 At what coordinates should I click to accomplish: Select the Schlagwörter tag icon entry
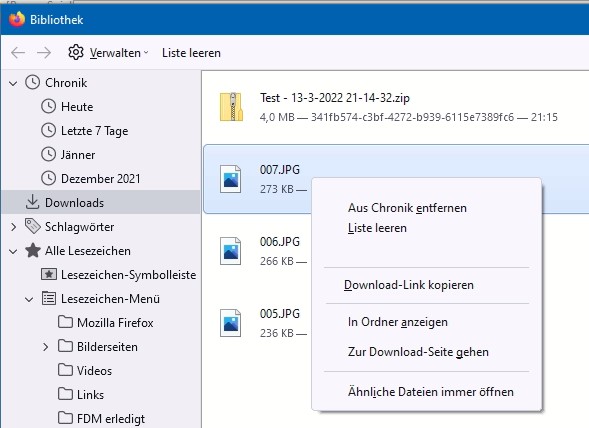[x=33, y=226]
